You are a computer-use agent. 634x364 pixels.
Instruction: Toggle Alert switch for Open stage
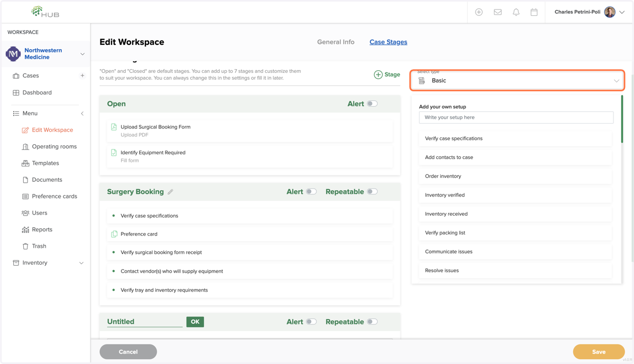pos(372,104)
